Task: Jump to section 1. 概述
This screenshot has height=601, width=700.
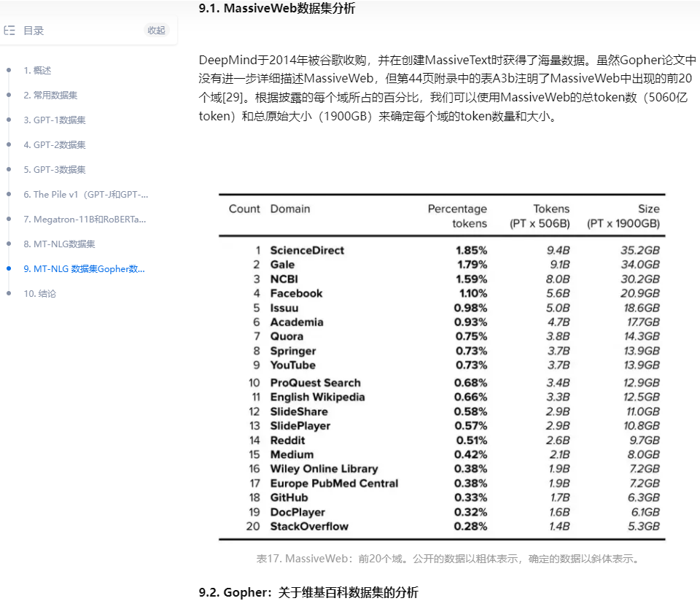Action: (x=37, y=70)
